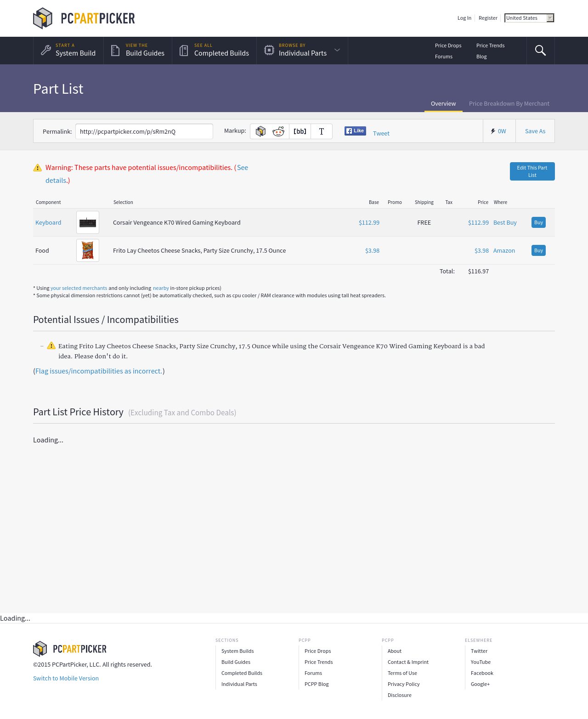Open footer Price Trends link
Screen dimensions: 588x719
point(319,662)
